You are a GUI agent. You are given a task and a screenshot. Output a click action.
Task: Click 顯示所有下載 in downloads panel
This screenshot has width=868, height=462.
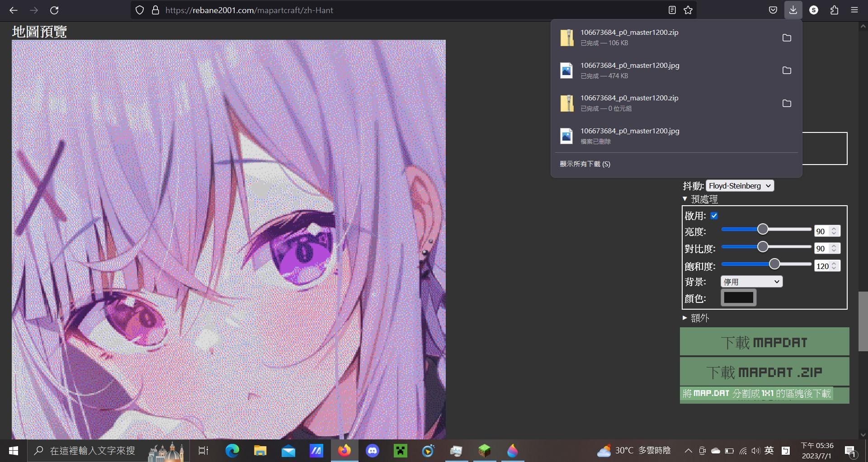585,164
